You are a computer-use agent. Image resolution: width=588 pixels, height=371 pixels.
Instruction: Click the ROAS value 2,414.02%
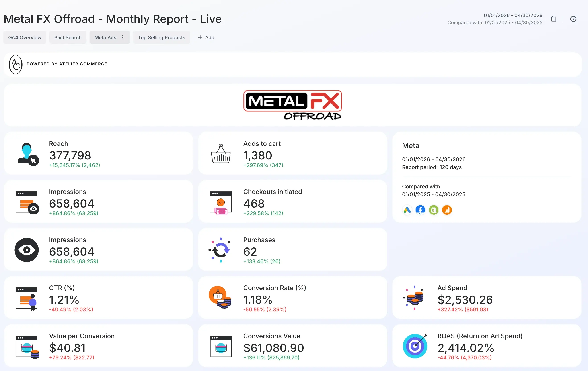[466, 348]
